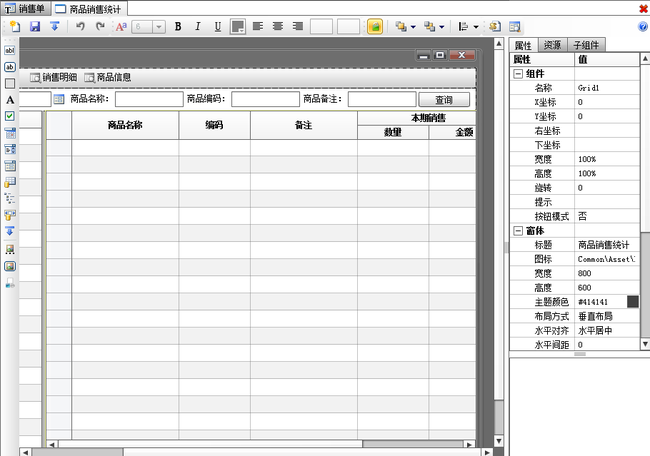Select the tree view component tool
The image size is (650, 456).
click(x=10, y=198)
